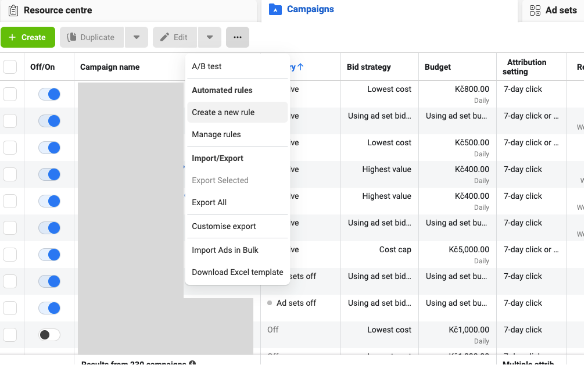Tick the select-all header checkbox
588x379 pixels.
[10, 67]
